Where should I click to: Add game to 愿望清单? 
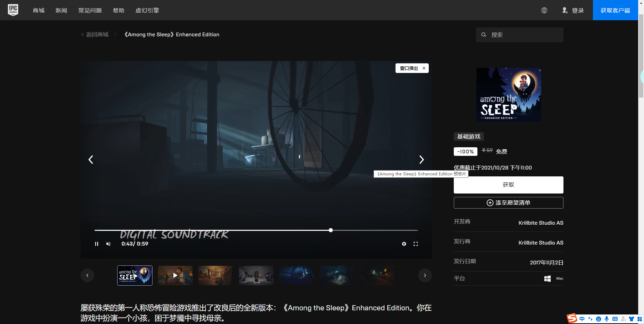(x=508, y=202)
